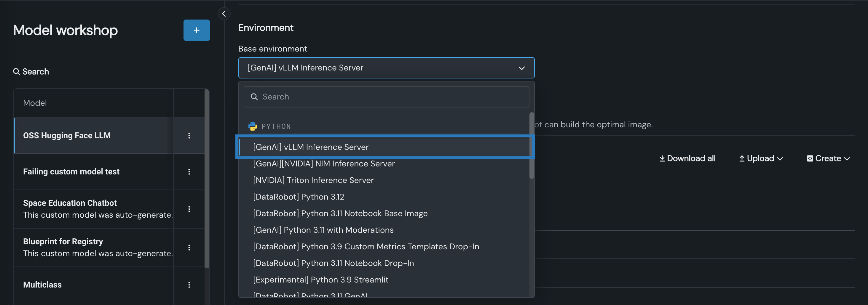The height and width of the screenshot is (305, 868).
Task: Open the actions menu for Failing custom model test
Action: click(x=189, y=172)
